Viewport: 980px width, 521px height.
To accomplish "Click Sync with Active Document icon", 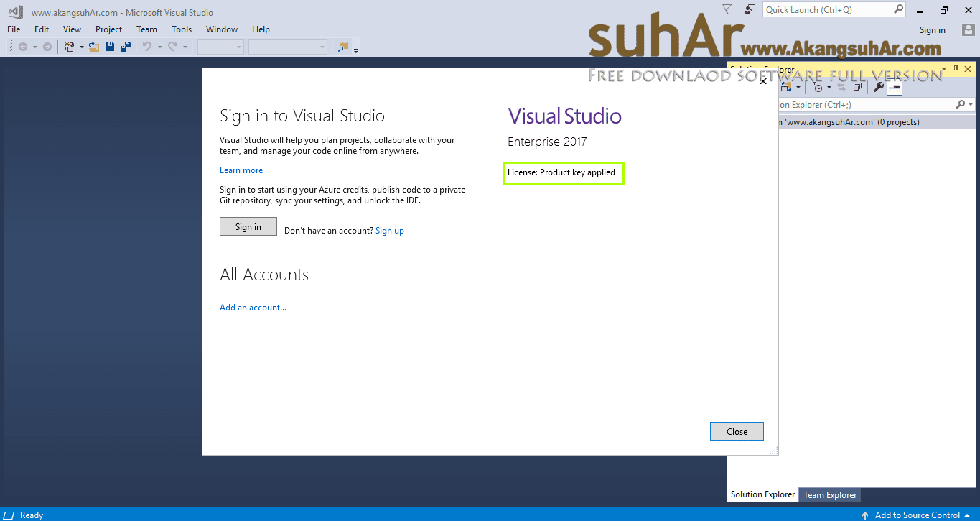I will [842, 87].
